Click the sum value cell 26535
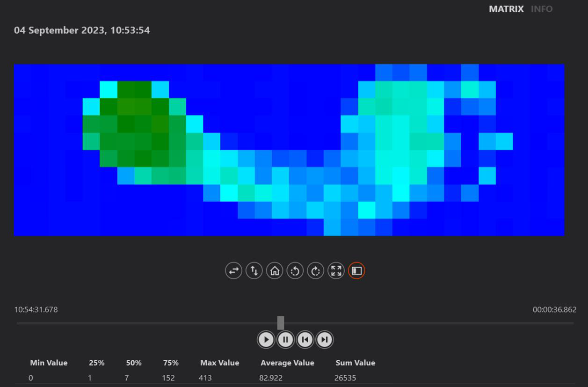Image resolution: width=588 pixels, height=387 pixels. (345, 378)
